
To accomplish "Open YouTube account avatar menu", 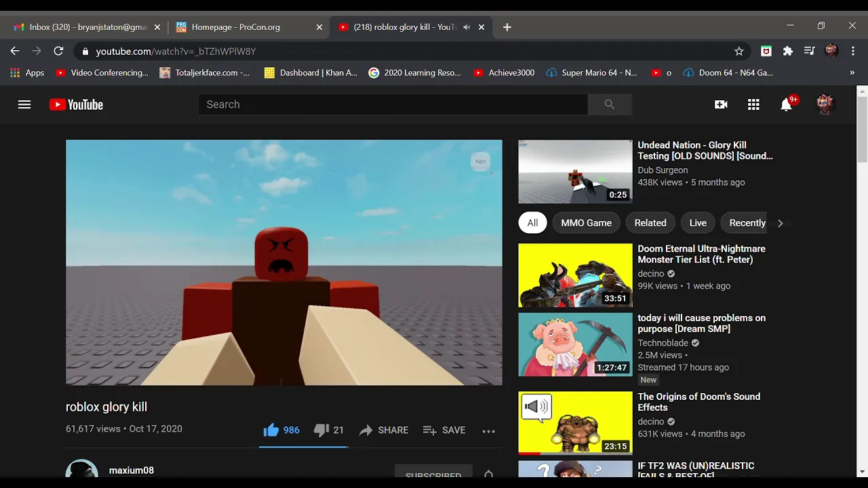I will (x=825, y=104).
